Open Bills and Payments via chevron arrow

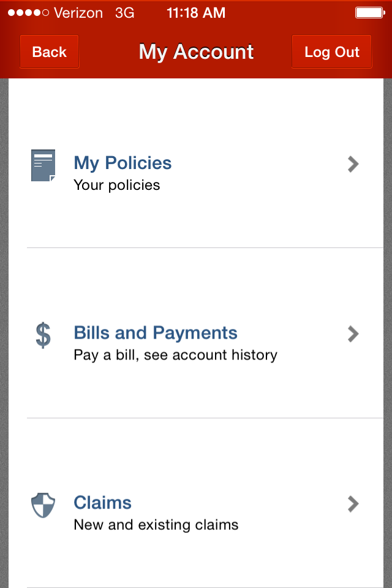(x=353, y=334)
